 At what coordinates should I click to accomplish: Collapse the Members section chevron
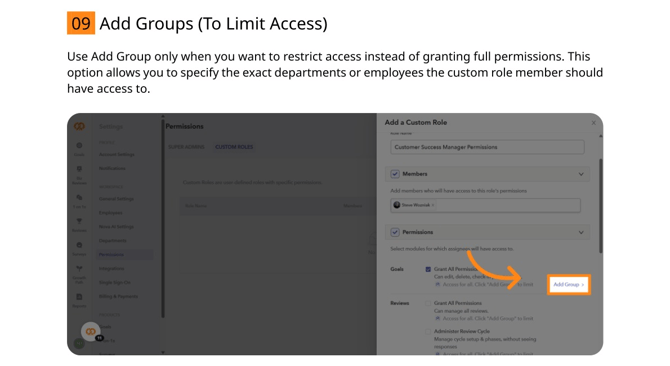tap(581, 174)
